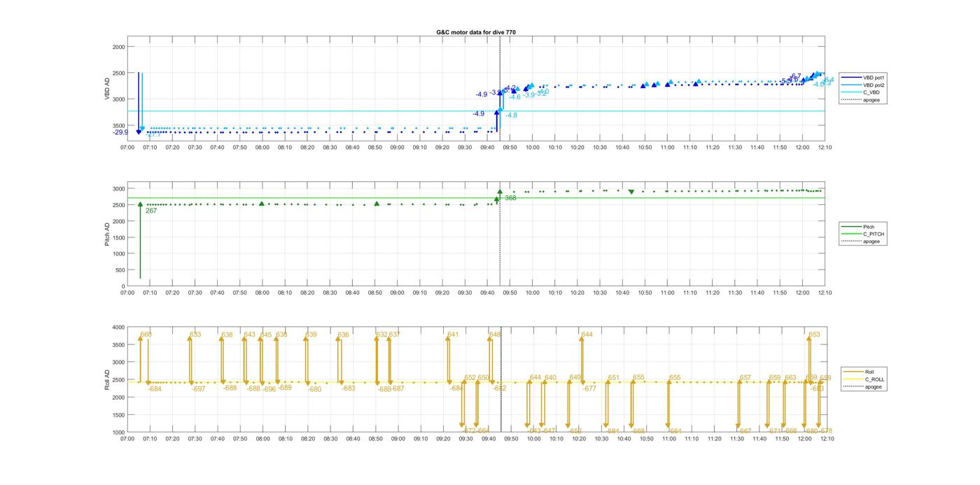
Task: Click the "653" roll data label
Action: tap(814, 335)
